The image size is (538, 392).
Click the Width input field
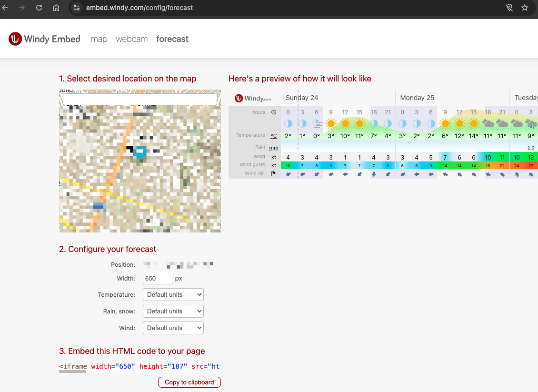pyautogui.click(x=158, y=278)
